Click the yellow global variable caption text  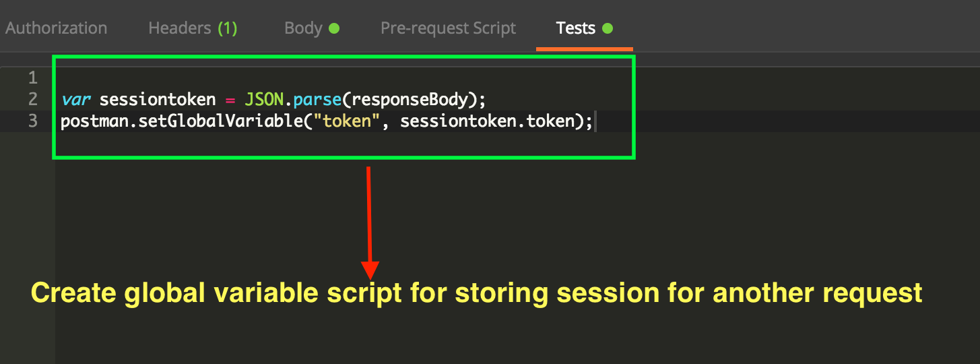(x=476, y=293)
